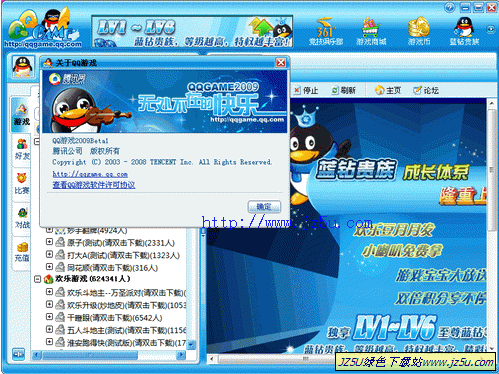Select the 好友 sidebar tab
Screen dimensions: 499x374
click(x=22, y=150)
